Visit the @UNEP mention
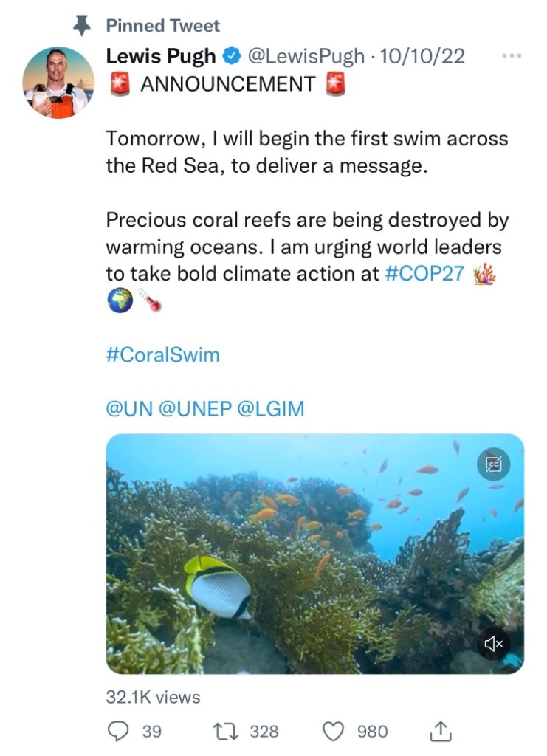Image resolution: width=547 pixels, height=756 pixels. 193,409
